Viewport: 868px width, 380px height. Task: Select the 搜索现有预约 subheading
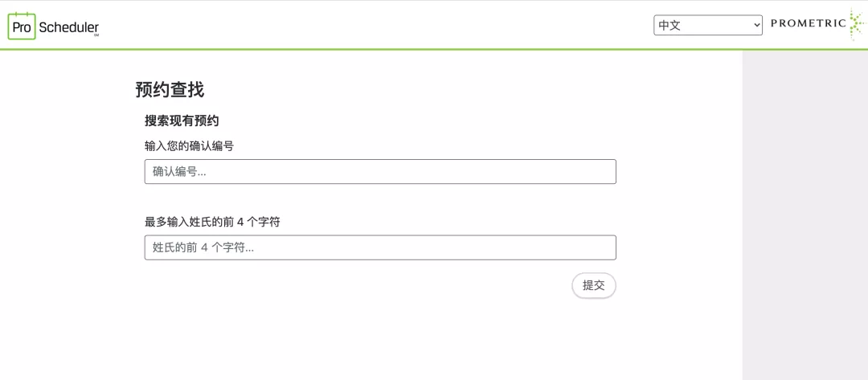coord(182,121)
